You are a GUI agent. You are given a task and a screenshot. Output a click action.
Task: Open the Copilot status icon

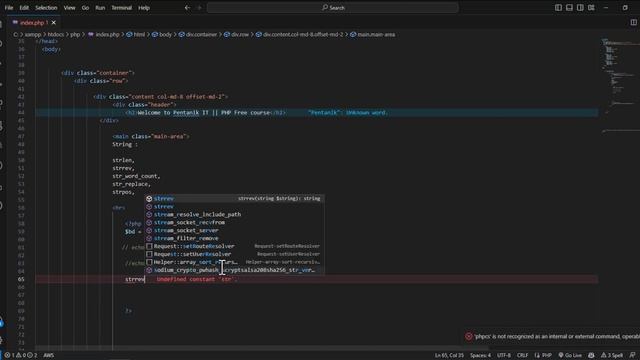[591, 356]
